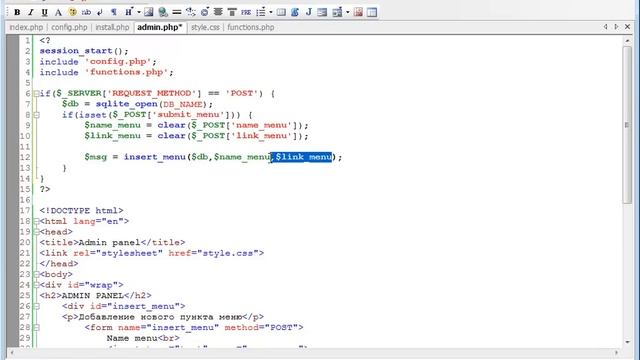
Task: Apply bold formatting with the B icon
Action: pos(17,12)
